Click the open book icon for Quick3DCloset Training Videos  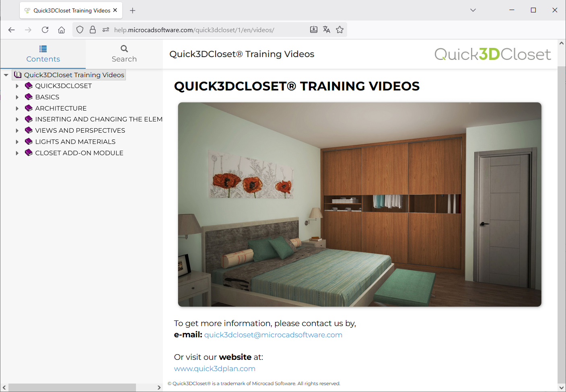pos(18,75)
